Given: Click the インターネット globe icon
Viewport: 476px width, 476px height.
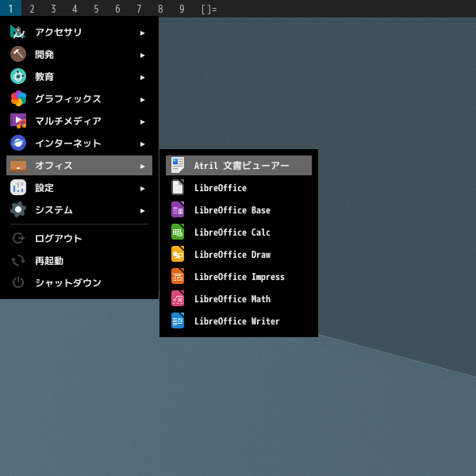Looking at the screenshot, I should pyautogui.click(x=18, y=143).
